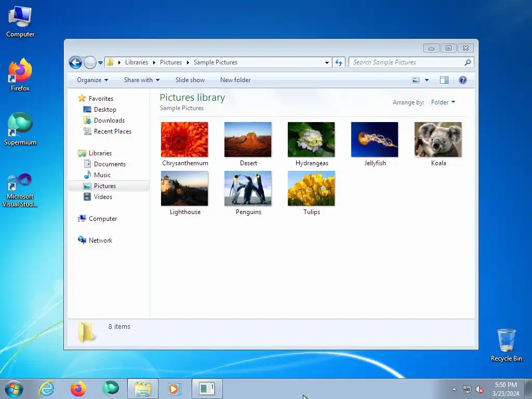The height and width of the screenshot is (399, 532).
Task: Select Pictures in the address breadcrumb
Action: pos(170,62)
